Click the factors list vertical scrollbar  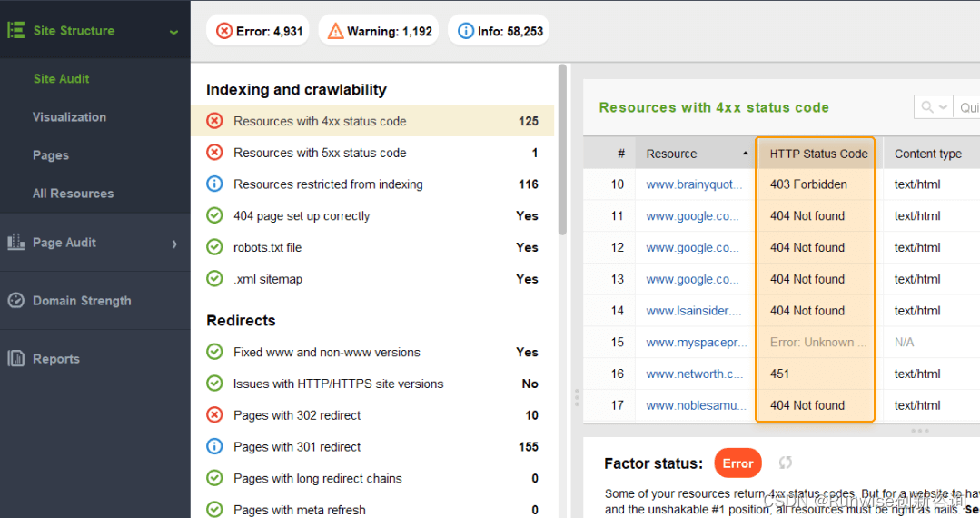562,150
